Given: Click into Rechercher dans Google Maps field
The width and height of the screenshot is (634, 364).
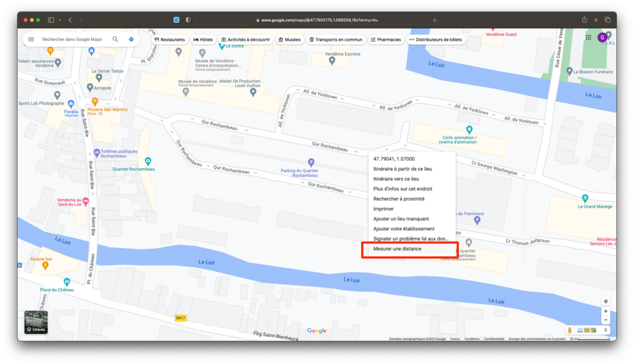Looking at the screenshot, I should [x=72, y=40].
